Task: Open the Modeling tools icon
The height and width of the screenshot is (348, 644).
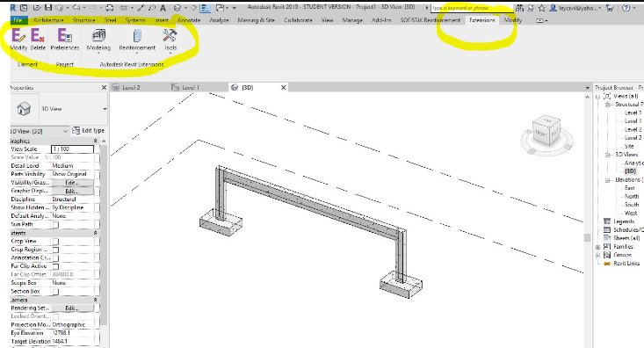Action: 98,36
